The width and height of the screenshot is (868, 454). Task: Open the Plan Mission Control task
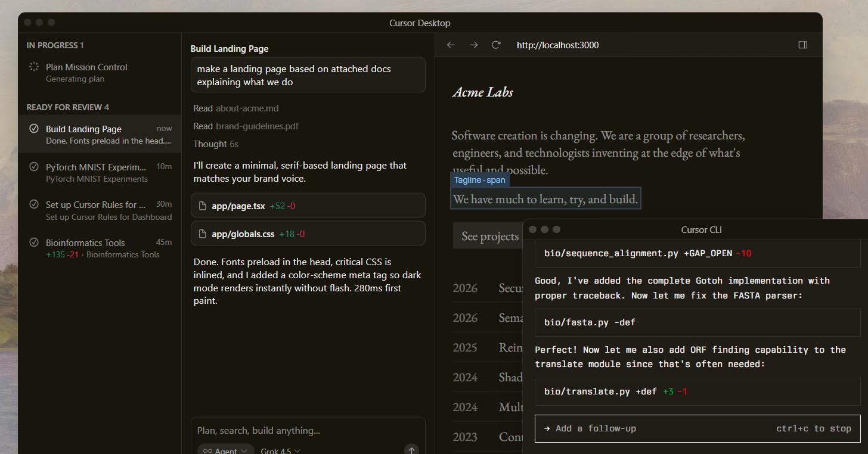click(100, 73)
